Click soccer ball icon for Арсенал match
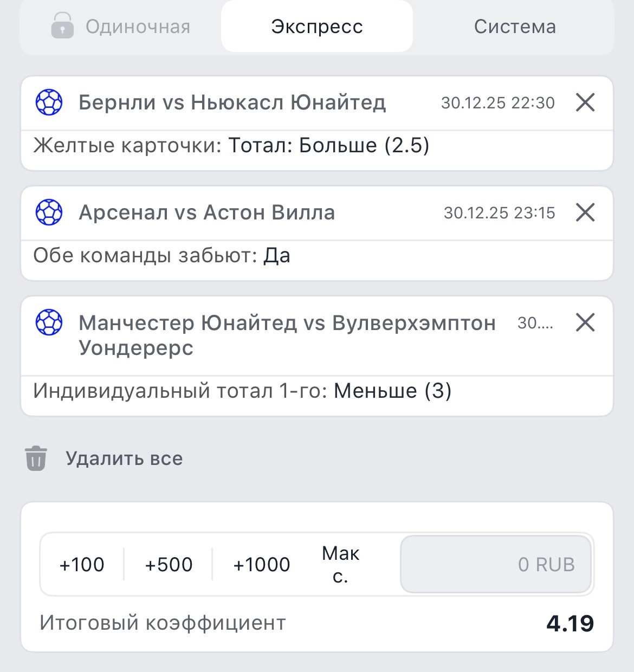 point(49,212)
